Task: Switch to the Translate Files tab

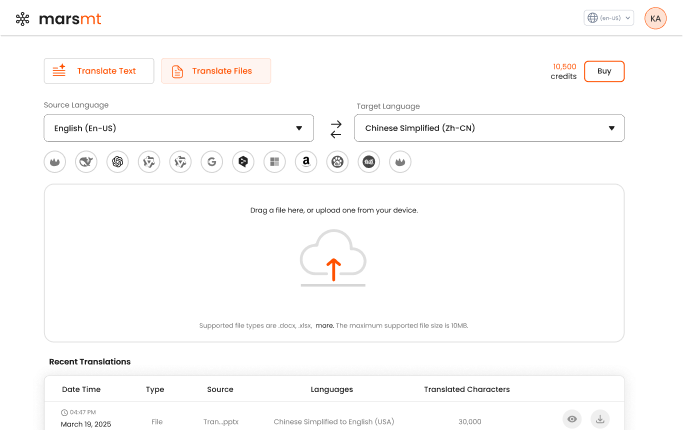Action: tap(216, 71)
